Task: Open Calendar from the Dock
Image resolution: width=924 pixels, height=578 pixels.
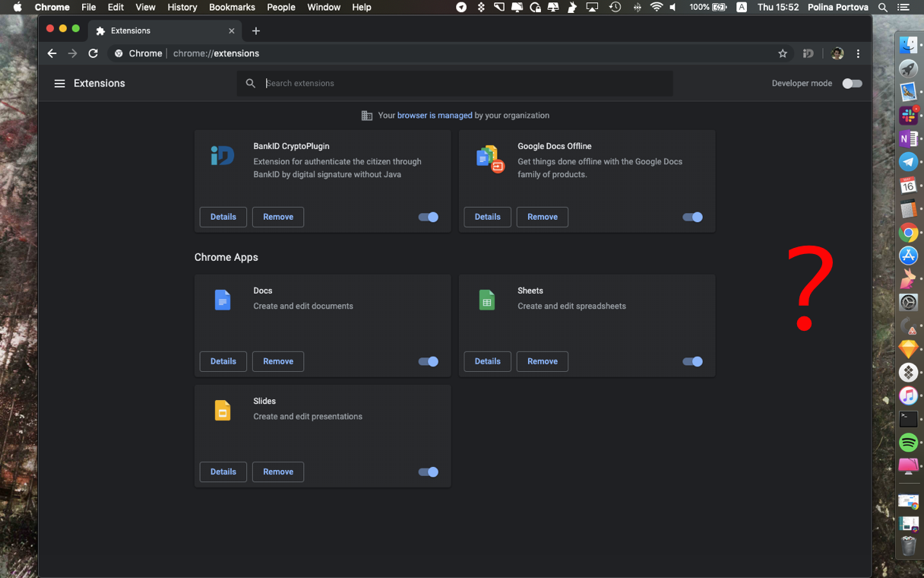Action: (x=908, y=185)
